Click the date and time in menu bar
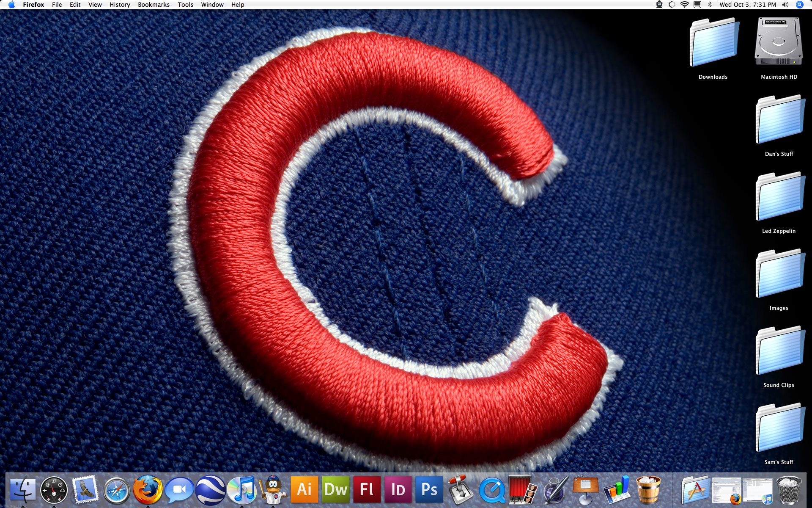The height and width of the screenshot is (508, 812). [x=748, y=5]
